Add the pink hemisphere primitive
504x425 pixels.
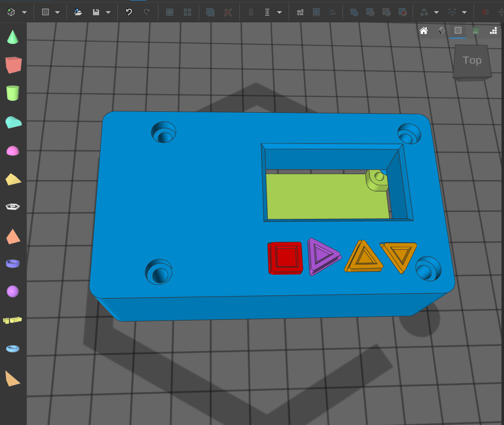tap(13, 151)
